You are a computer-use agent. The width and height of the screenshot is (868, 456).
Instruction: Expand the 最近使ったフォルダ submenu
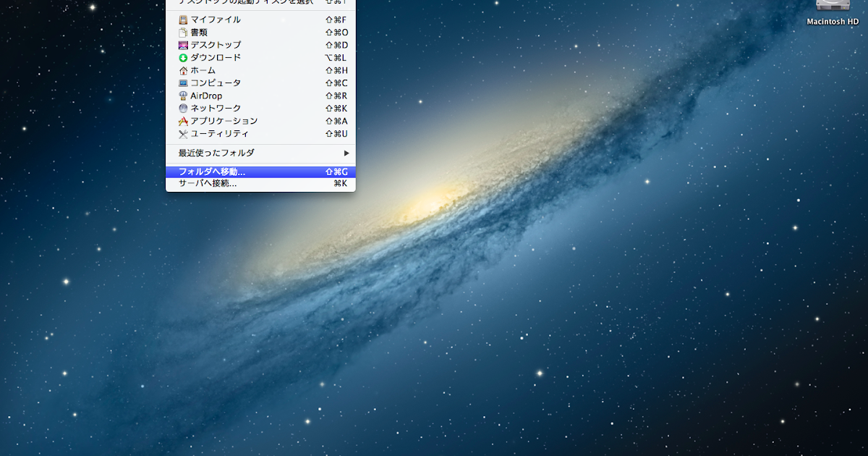(x=260, y=153)
